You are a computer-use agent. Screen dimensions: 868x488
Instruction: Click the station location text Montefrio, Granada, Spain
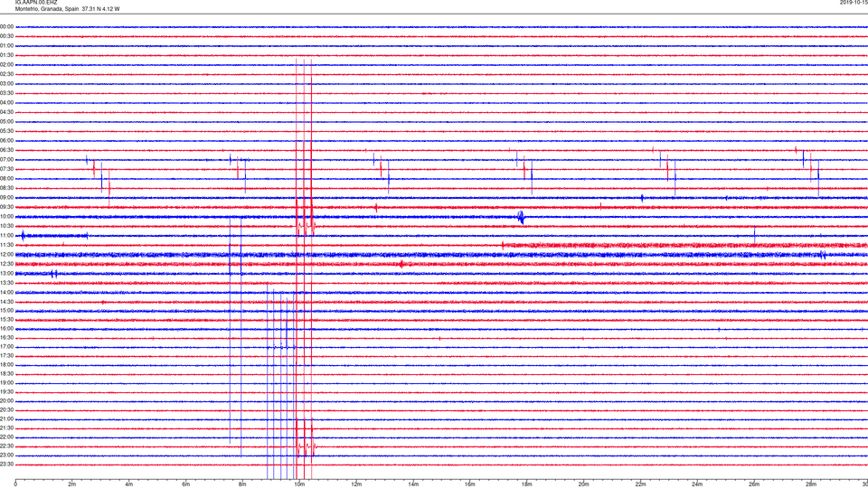point(47,9)
